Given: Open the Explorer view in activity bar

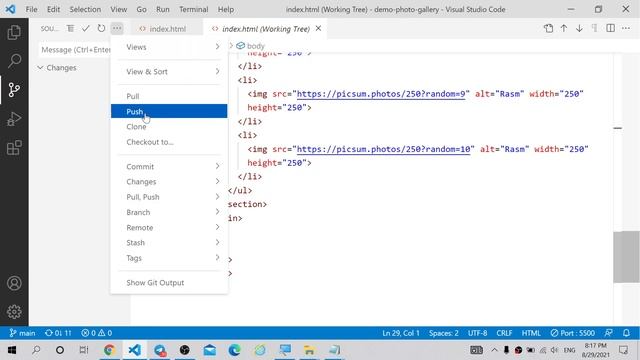Looking at the screenshot, I should tap(14, 32).
